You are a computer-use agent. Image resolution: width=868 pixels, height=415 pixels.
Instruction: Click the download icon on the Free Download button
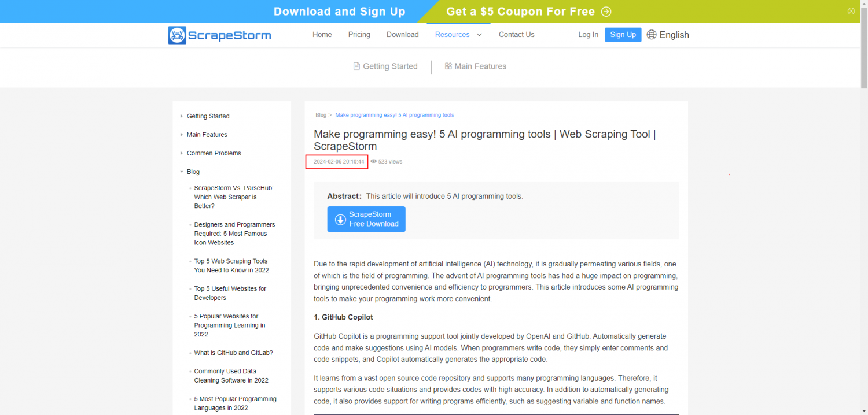[x=341, y=219]
